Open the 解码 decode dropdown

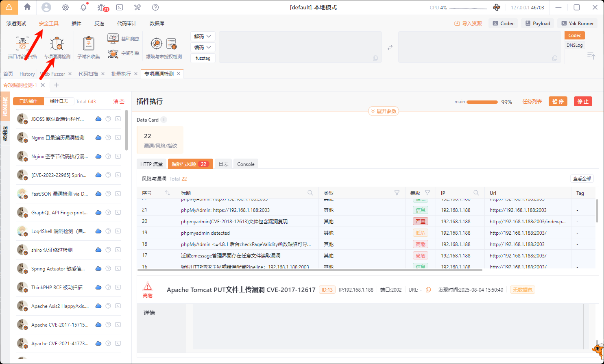203,36
